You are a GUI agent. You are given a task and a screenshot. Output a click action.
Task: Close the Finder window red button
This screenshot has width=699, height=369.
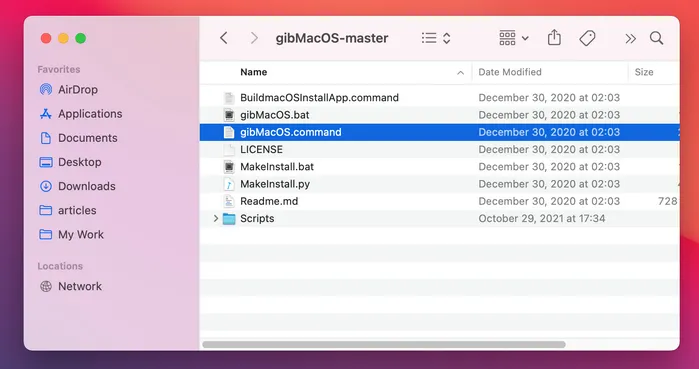point(46,38)
